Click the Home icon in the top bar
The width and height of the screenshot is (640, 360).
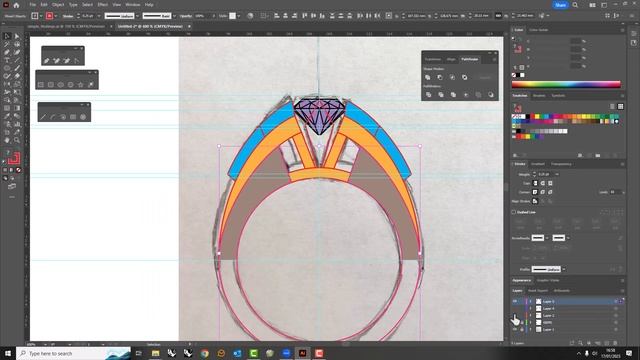coord(16,5)
